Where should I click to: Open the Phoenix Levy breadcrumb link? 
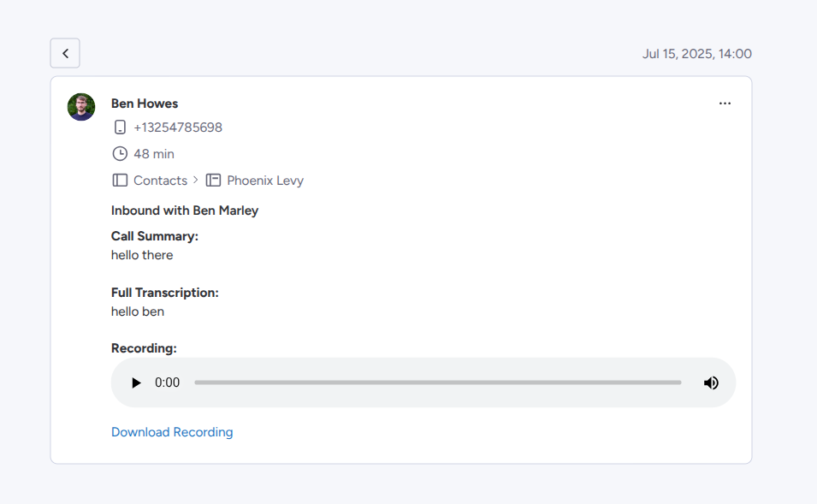pos(265,181)
